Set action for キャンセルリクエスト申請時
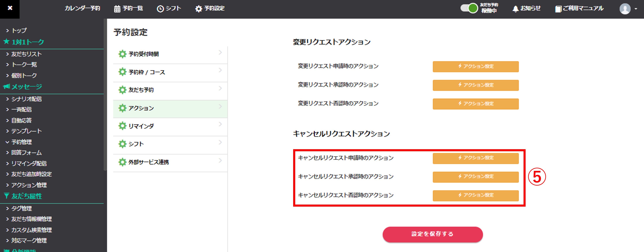 click(x=476, y=158)
